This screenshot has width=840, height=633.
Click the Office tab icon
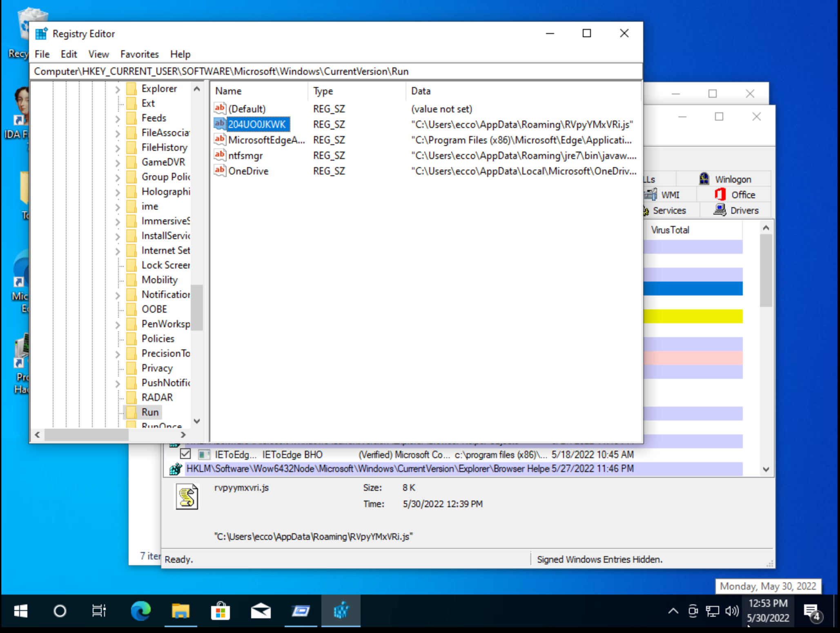tap(720, 195)
